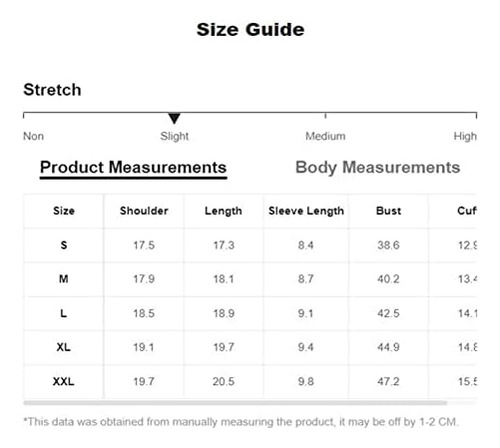This screenshot has width=500, height=448.
Task: Click the Non label on the stretch scale
Action: point(33,136)
